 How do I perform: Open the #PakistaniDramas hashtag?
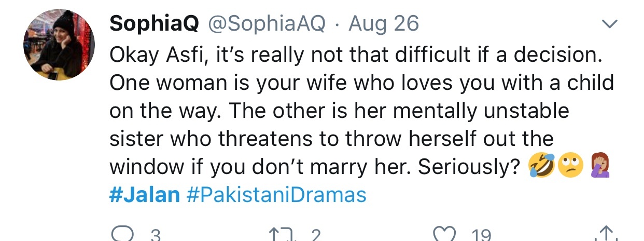275,195
